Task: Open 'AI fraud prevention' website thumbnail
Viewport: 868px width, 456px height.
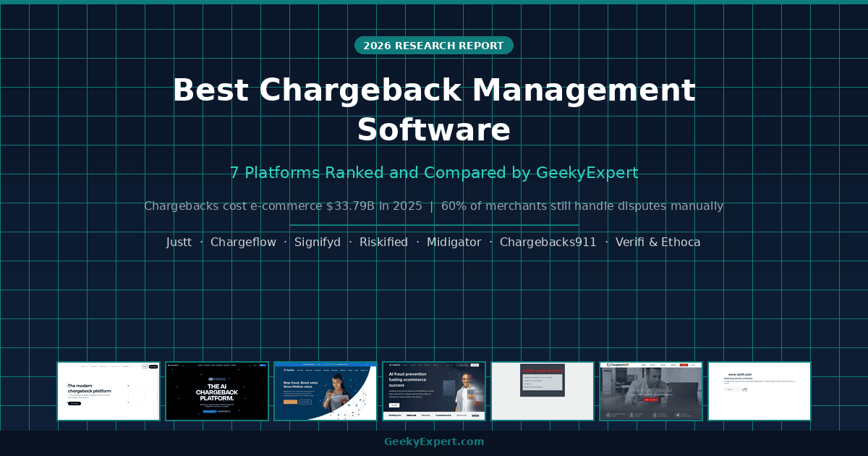Action: (x=434, y=391)
